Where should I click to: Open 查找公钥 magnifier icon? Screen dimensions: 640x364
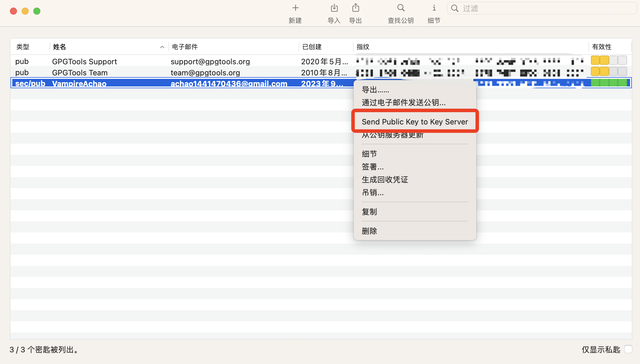(x=401, y=8)
